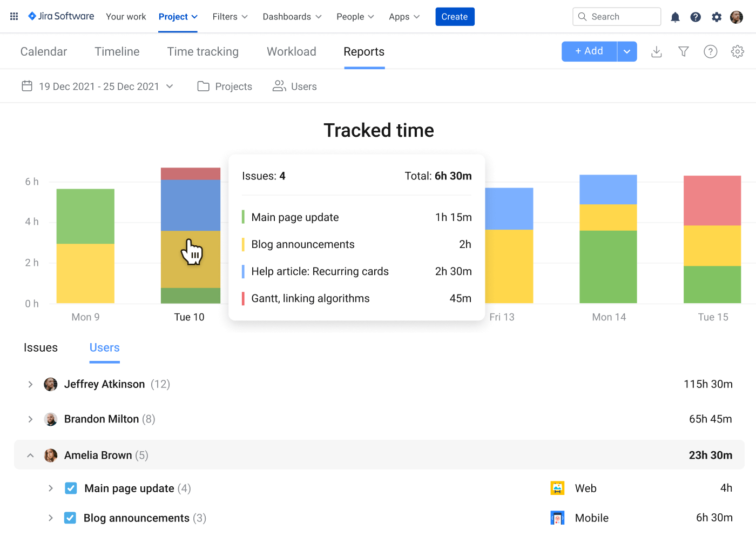Click the blue Create button
Image resolution: width=756 pixels, height=536 pixels.
pos(455,17)
